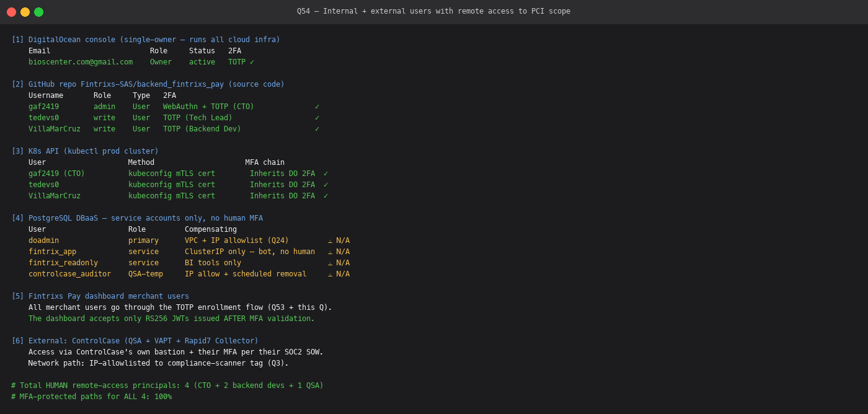Image resolution: width=868 pixels, height=414 pixels.
Task: Click 'VPC + IP allowlist (Q24)' text
Action: (237, 240)
